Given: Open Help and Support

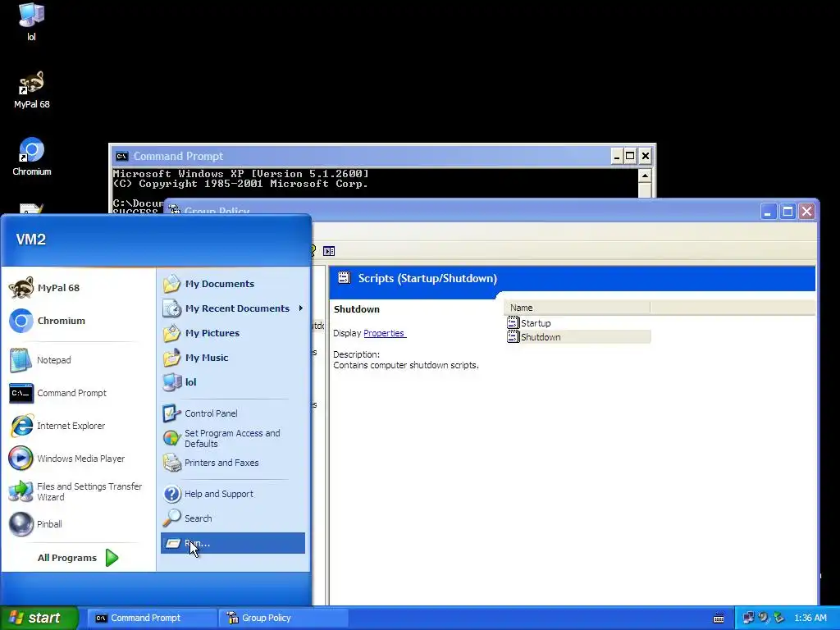Looking at the screenshot, I should [x=232, y=494].
